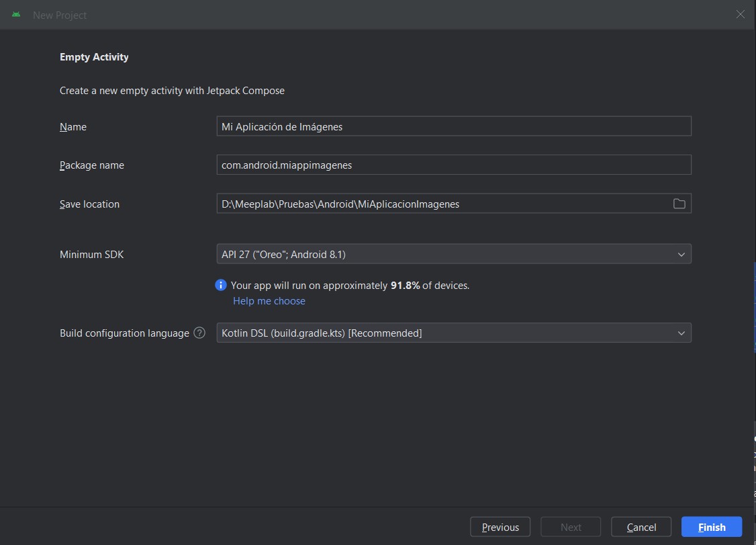Close the New Project dialog
Screen dimensions: 756x545
740,14
